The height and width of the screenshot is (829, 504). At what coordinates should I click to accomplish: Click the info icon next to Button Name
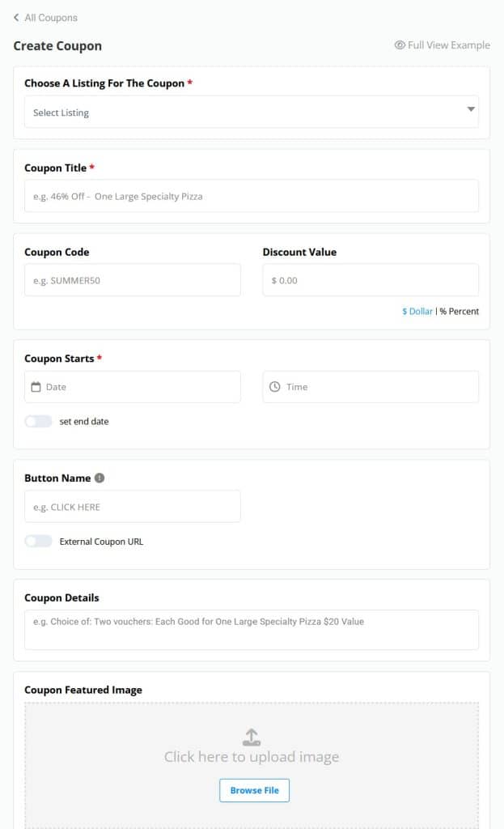(x=100, y=478)
